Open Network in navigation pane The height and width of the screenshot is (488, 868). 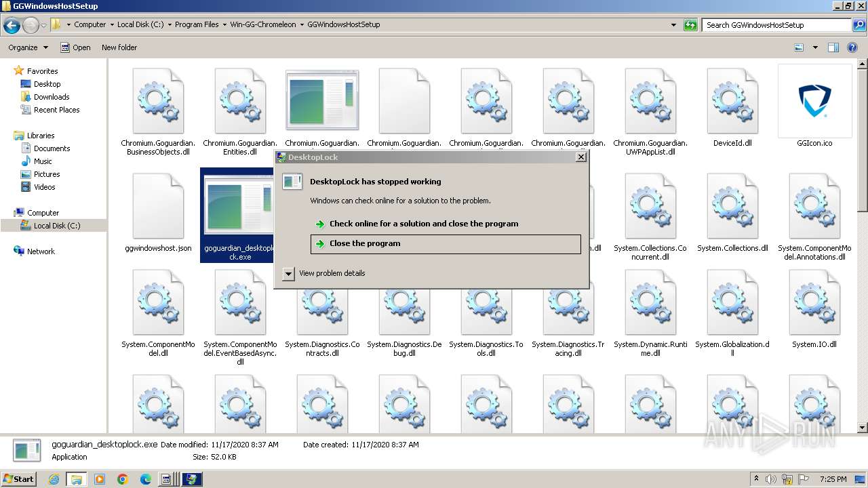click(41, 251)
